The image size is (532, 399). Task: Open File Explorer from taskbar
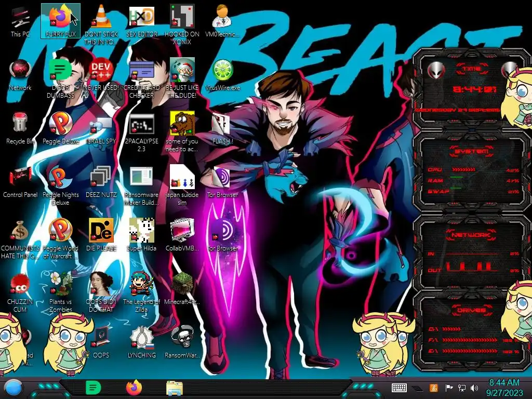pos(175,388)
